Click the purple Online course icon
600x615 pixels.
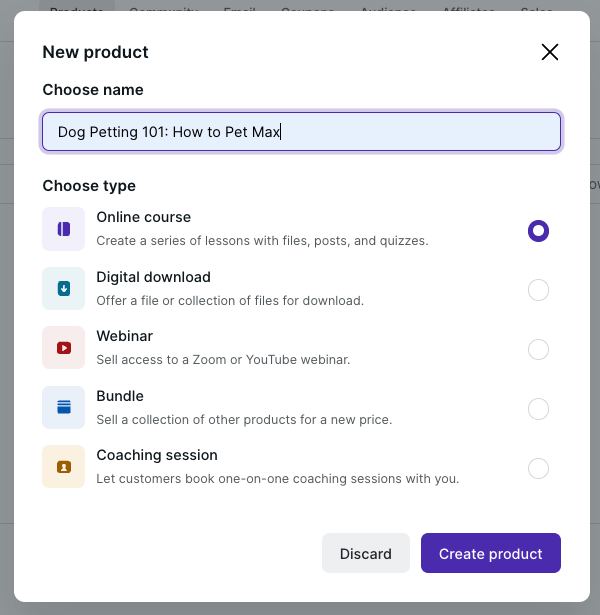tap(64, 229)
